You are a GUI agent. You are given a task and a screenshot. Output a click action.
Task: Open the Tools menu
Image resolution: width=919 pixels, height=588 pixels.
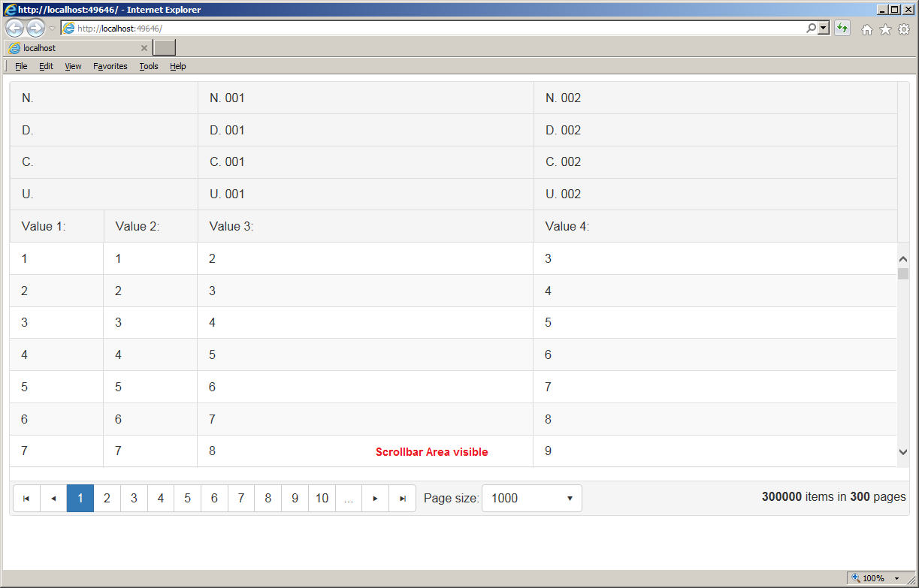click(149, 66)
